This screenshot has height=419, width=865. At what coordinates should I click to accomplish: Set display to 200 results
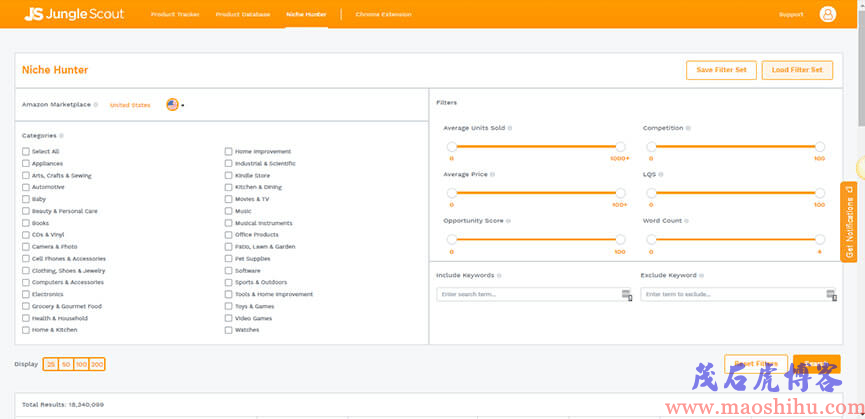[97, 364]
